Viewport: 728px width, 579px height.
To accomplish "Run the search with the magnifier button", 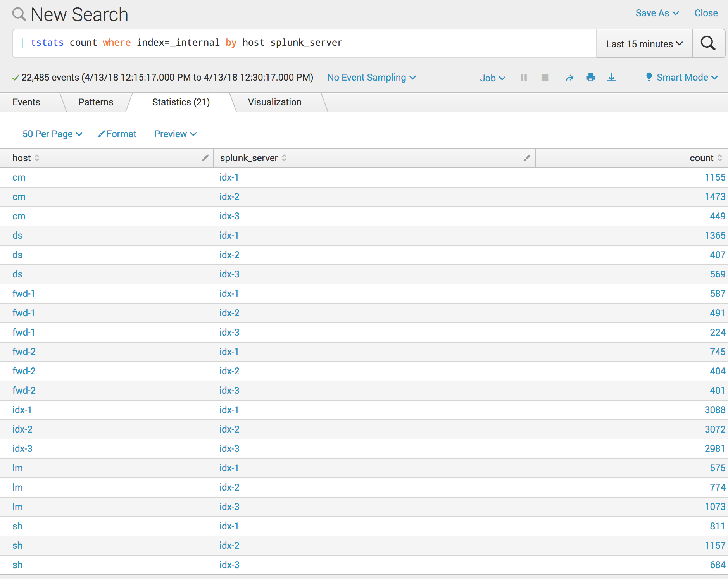I will coord(709,43).
